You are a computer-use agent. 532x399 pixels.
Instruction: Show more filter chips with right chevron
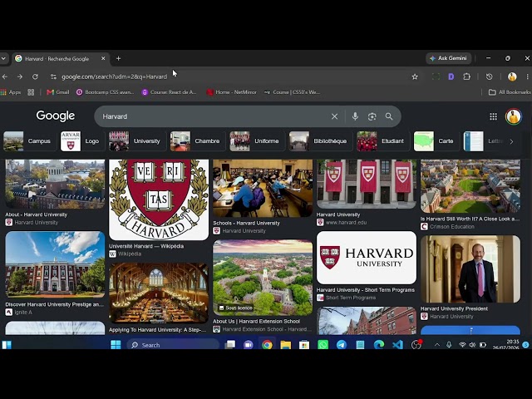511,141
